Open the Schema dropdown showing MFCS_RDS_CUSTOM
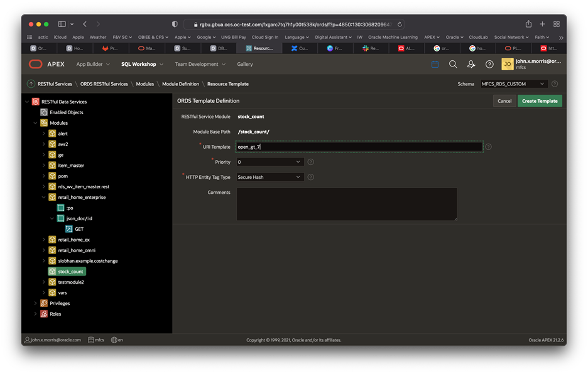Image resolution: width=588 pixels, height=374 pixels. 514,83
